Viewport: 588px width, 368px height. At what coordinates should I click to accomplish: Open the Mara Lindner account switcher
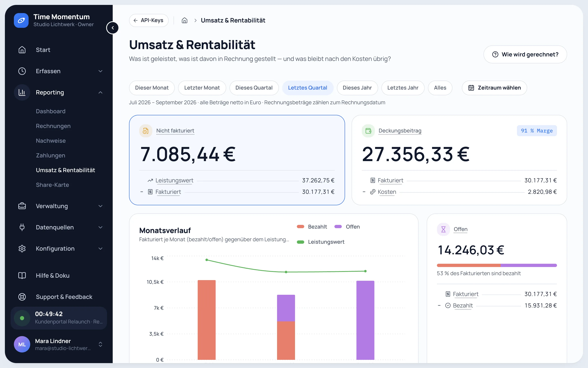coord(59,344)
